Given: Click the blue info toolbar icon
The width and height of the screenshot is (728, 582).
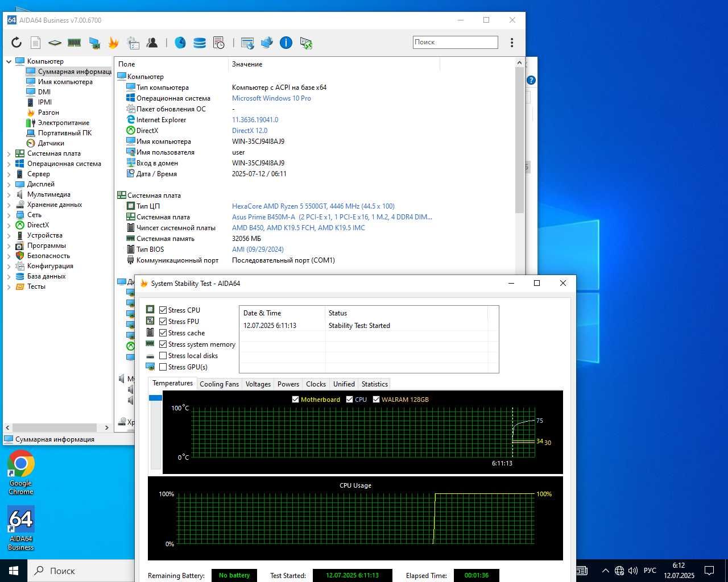Looking at the screenshot, I should coord(286,43).
